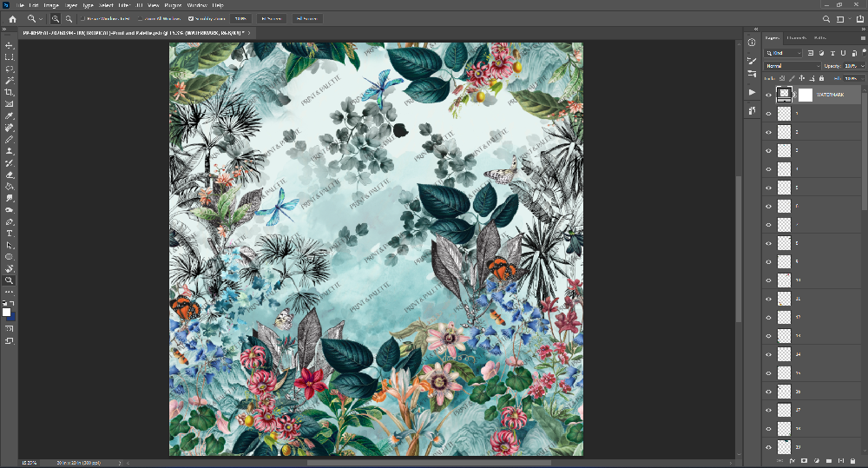The width and height of the screenshot is (868, 468).
Task: Toggle visibility of layer 5
Action: click(768, 188)
